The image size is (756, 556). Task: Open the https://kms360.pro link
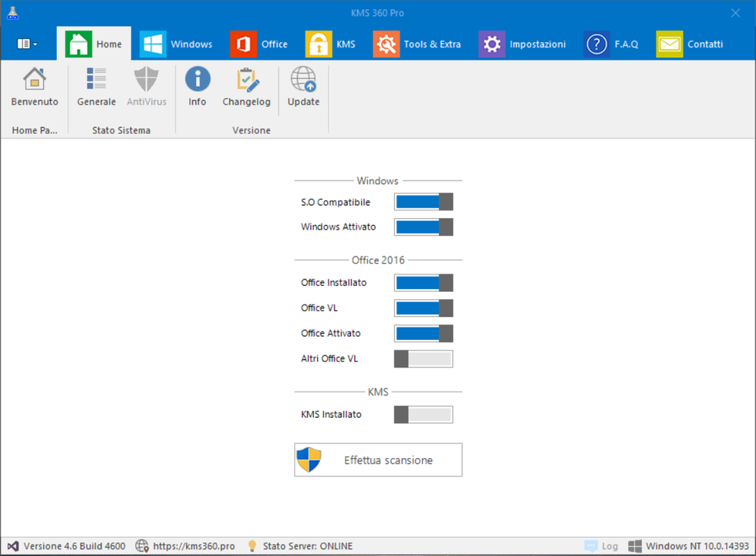[194, 546]
